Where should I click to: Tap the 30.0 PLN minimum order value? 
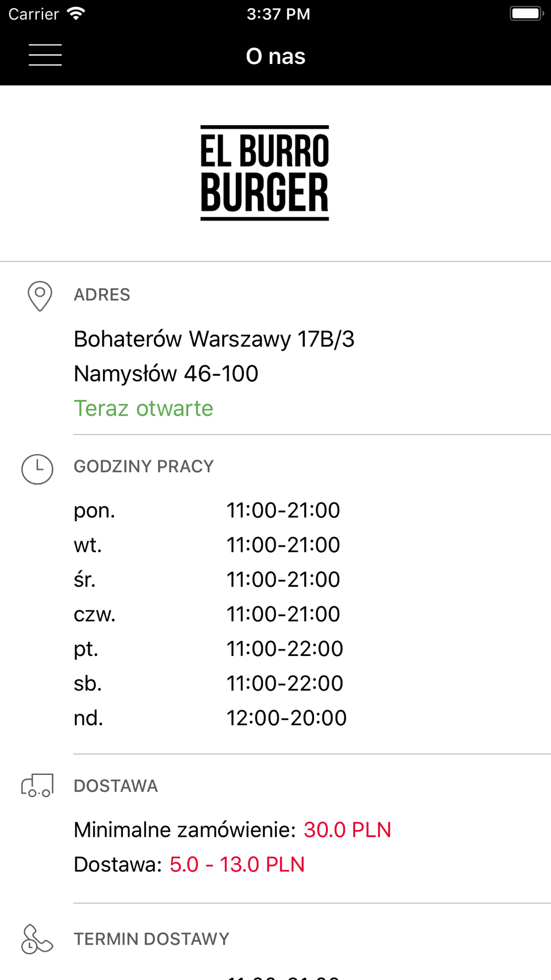coord(347,830)
